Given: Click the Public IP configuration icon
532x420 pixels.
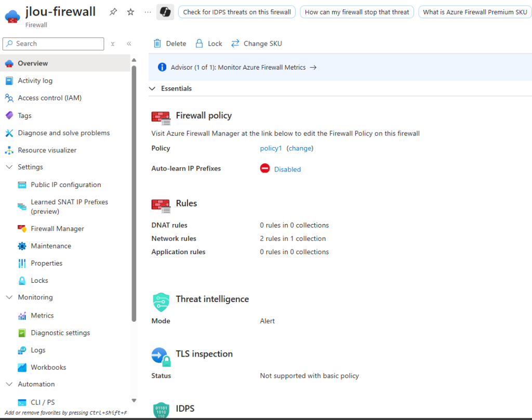Looking at the screenshot, I should (x=22, y=185).
